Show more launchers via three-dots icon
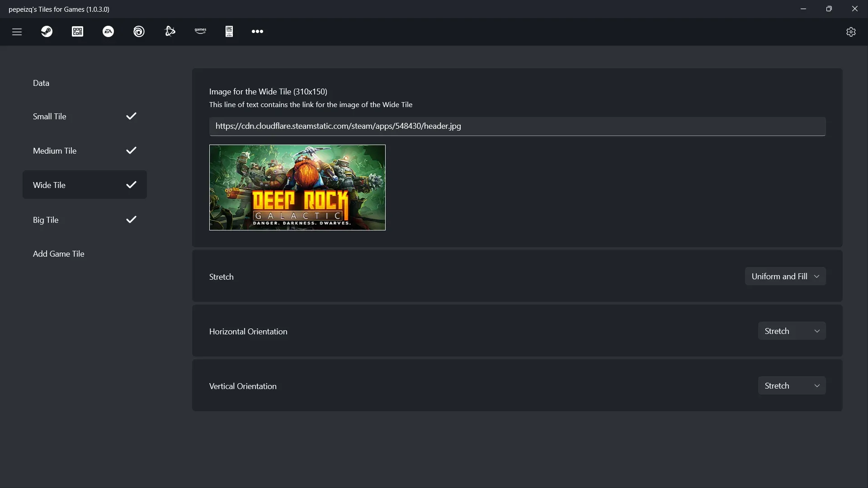Viewport: 868px width, 488px height. tap(257, 32)
